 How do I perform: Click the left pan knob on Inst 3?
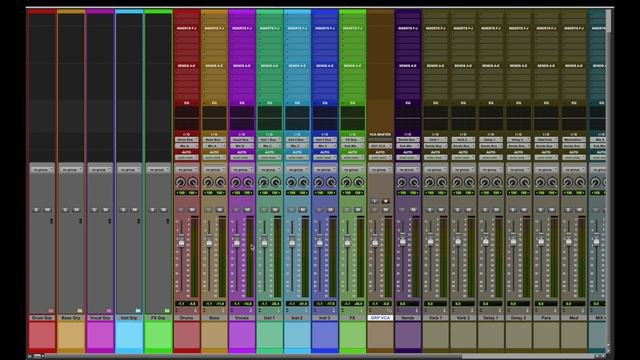pyautogui.click(x=319, y=182)
